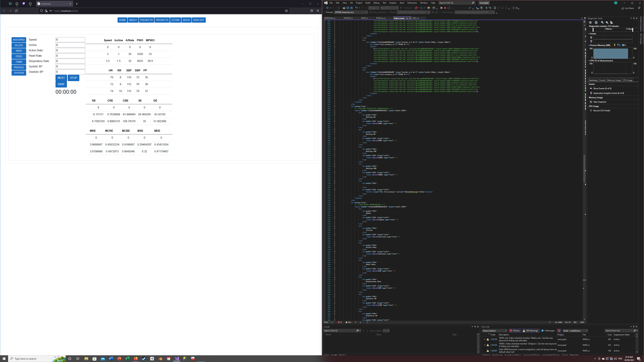Image resolution: width=644 pixels, height=362 pixels.
Task: Toggle Error List filter funnel button
Action: [559, 330]
